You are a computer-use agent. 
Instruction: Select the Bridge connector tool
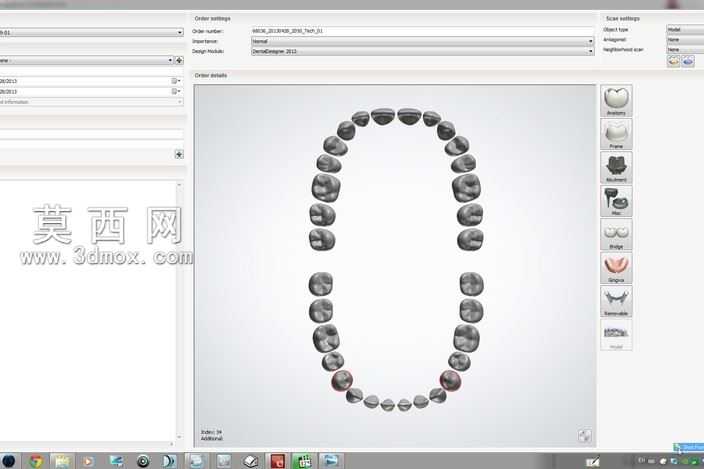(616, 234)
